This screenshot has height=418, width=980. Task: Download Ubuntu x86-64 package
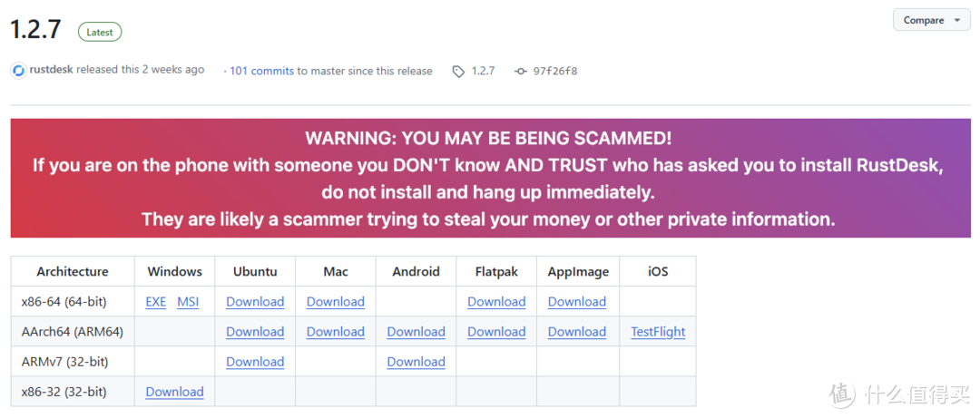255,302
